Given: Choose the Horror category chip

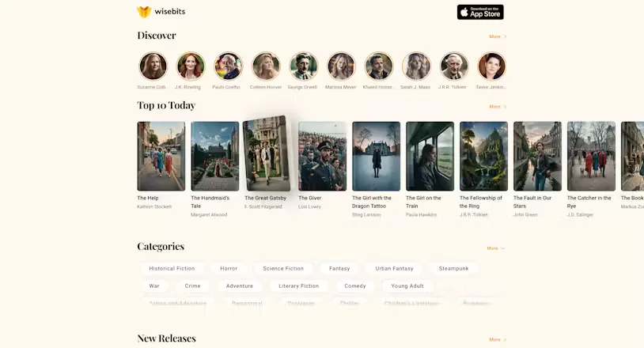Looking at the screenshot, I should click(x=229, y=268).
